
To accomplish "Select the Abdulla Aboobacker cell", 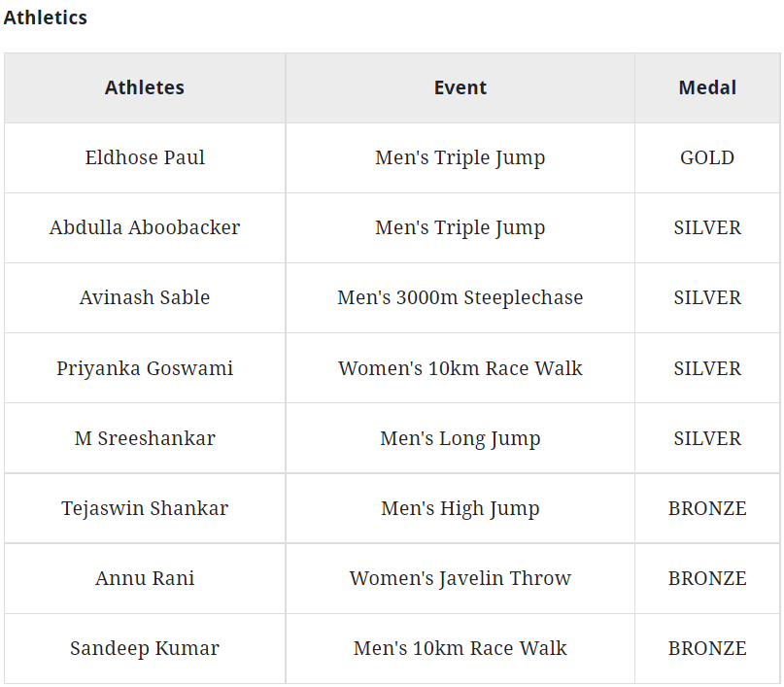I will 145,227.
